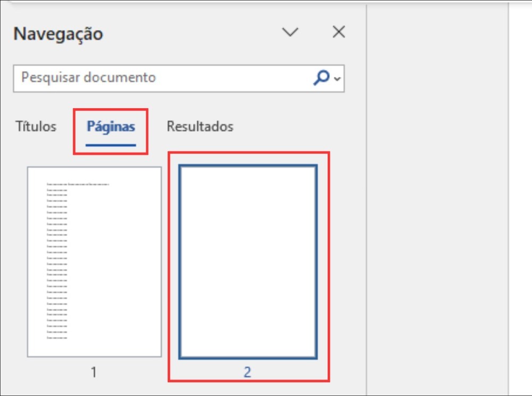The image size is (532, 396).
Task: Jump to page 2 via its thumbnail
Action: (248, 260)
